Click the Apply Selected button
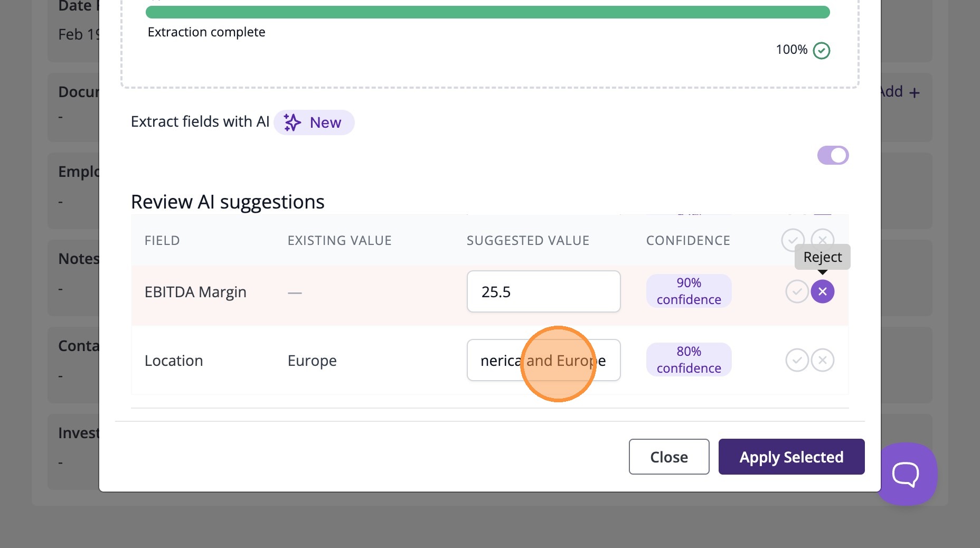 pos(791,457)
